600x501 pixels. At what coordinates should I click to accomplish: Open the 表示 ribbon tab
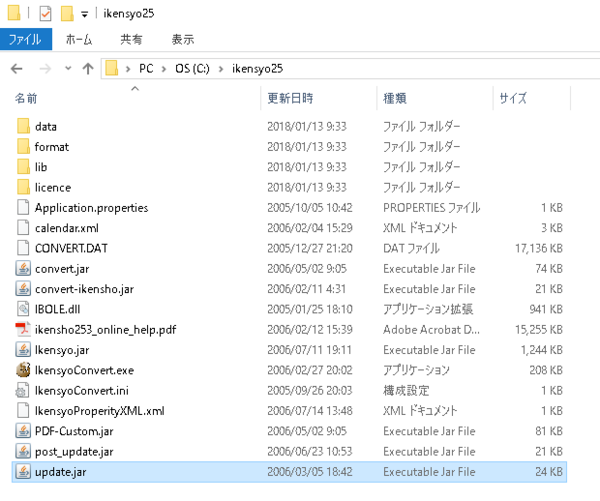[x=183, y=39]
